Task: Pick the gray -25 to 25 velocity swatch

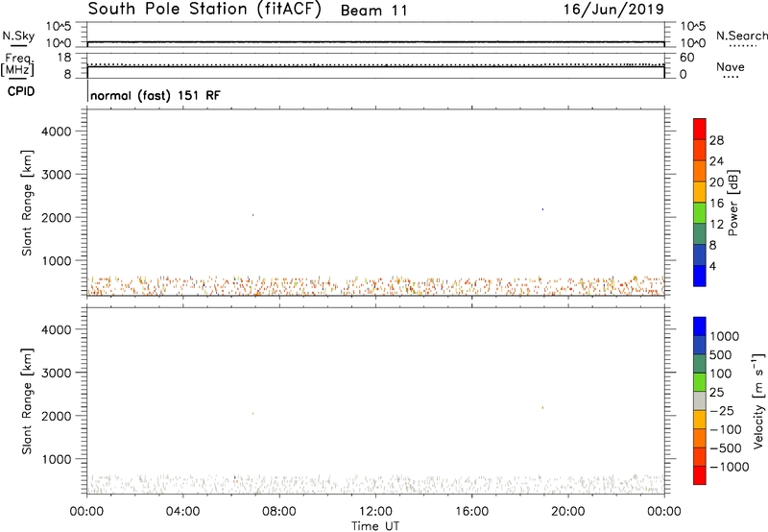Action: [x=700, y=400]
